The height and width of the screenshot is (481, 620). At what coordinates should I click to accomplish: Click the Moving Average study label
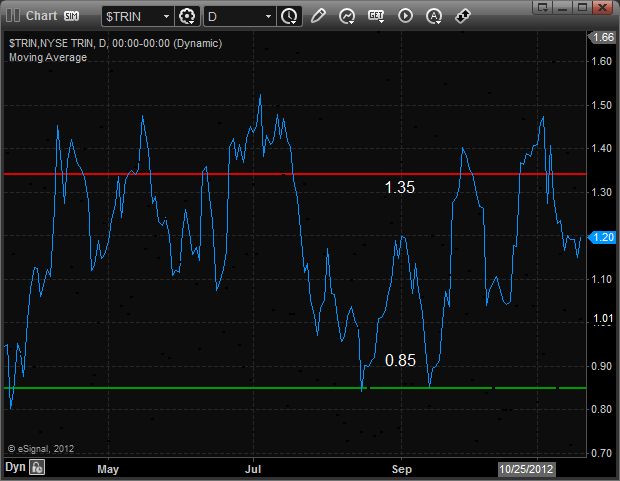click(48, 57)
